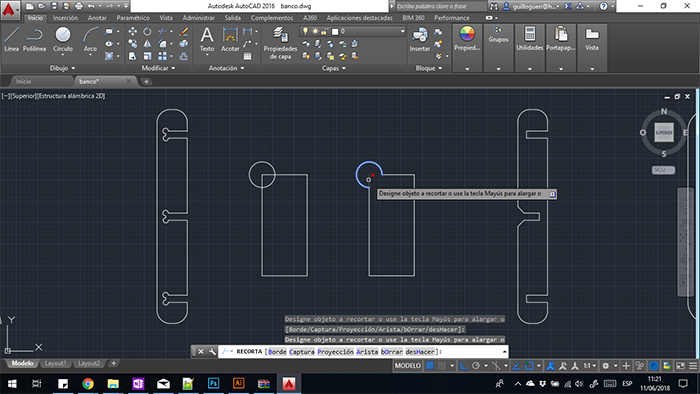The height and width of the screenshot is (394, 700).
Task: Open the Anotar ribbon tab
Action: click(x=97, y=18)
